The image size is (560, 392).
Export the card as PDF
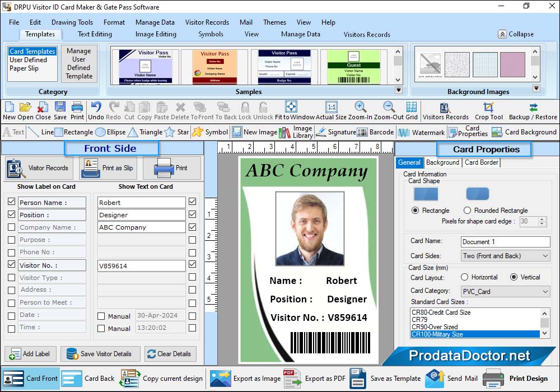point(315,379)
